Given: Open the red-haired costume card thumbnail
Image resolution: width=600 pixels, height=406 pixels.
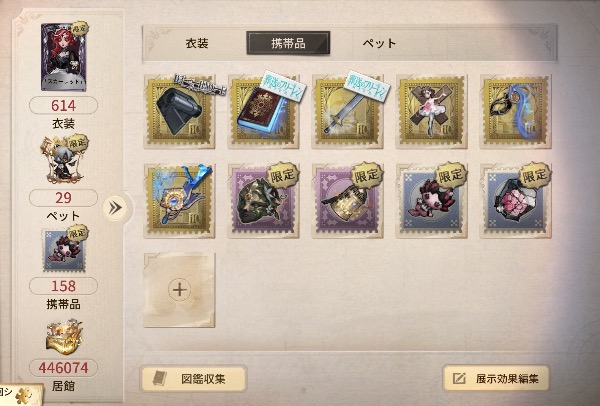Looking at the screenshot, I should [64, 57].
